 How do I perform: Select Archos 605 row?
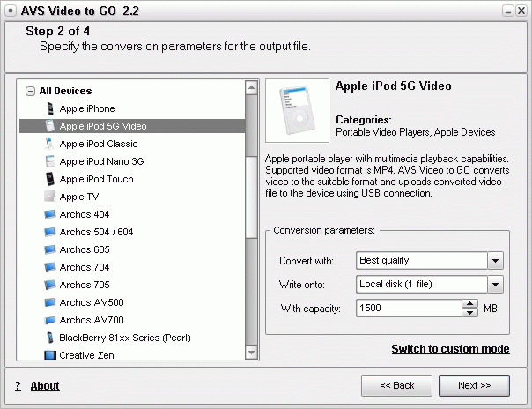(132, 249)
